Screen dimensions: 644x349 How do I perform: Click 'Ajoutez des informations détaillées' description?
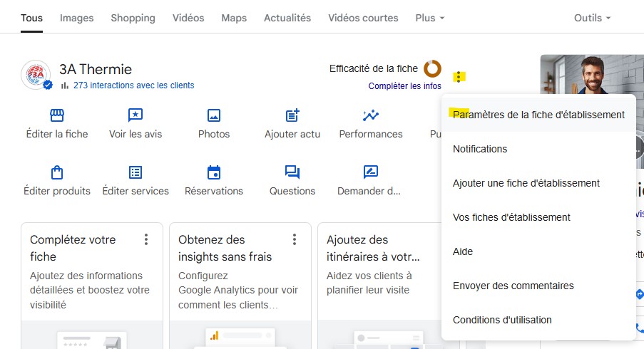[x=90, y=290]
